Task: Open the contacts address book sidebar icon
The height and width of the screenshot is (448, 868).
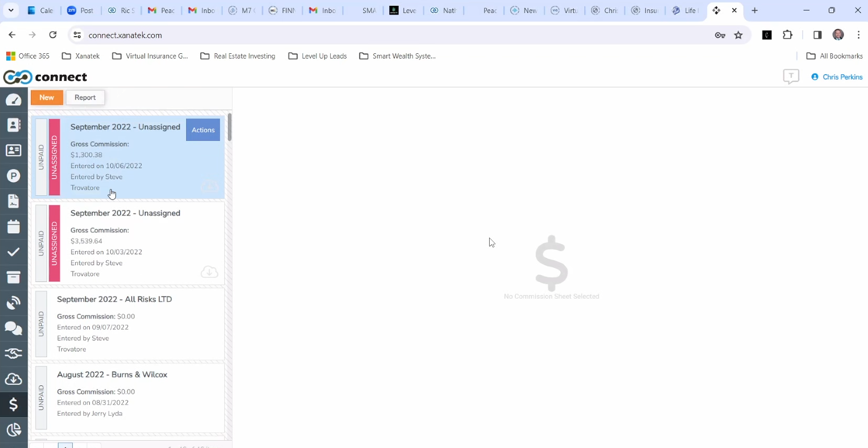Action: (14, 125)
